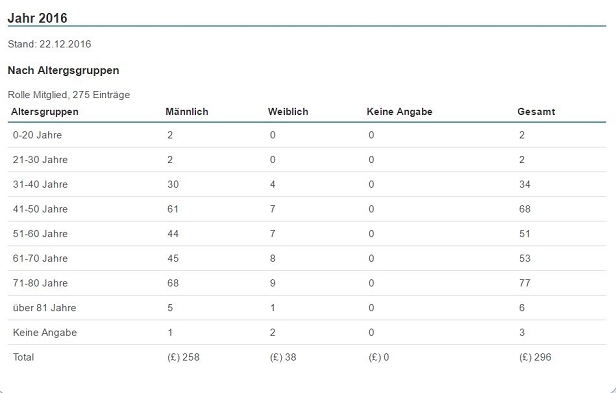Select the '41-50 Jahre' row label
The image size is (616, 393).
point(40,209)
